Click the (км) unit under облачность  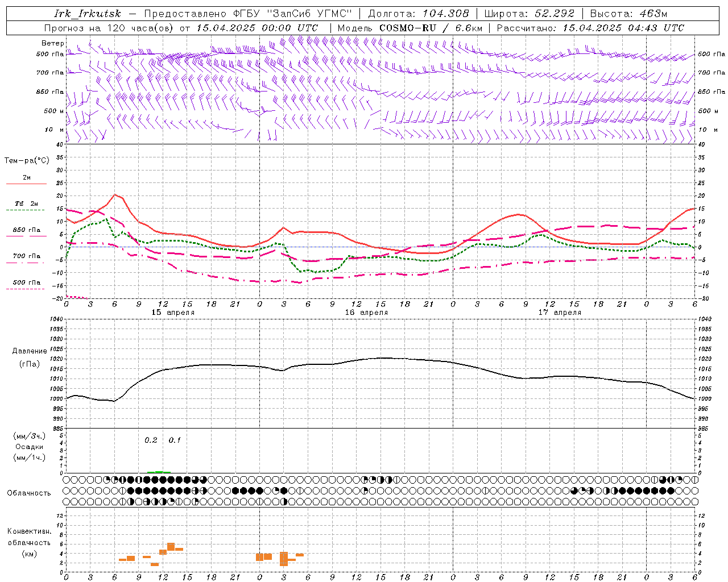30,554
